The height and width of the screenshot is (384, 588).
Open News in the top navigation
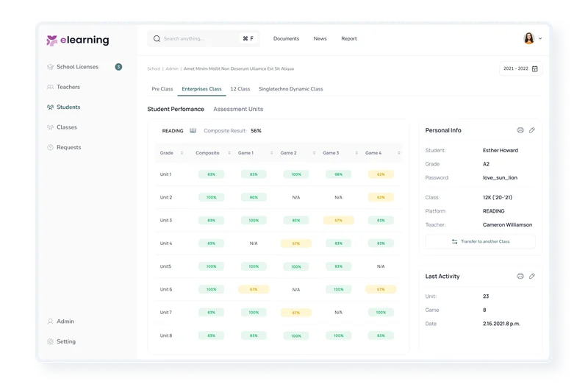point(320,39)
